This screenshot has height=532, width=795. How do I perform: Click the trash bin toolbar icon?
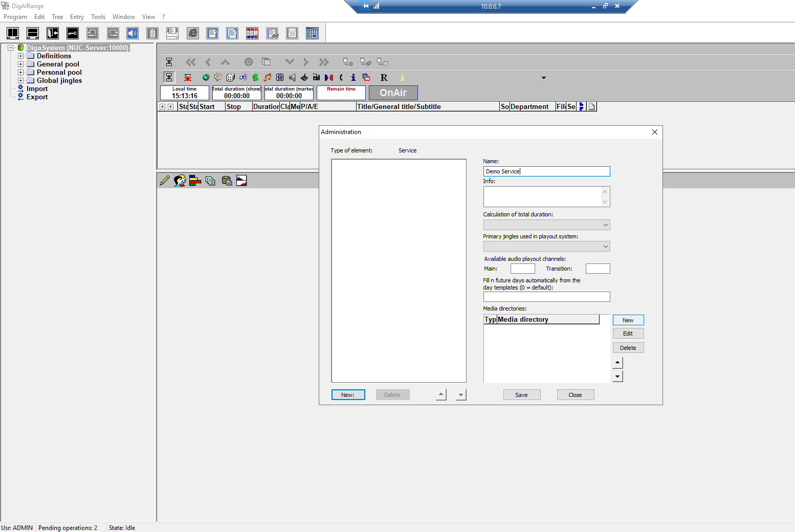point(152,34)
